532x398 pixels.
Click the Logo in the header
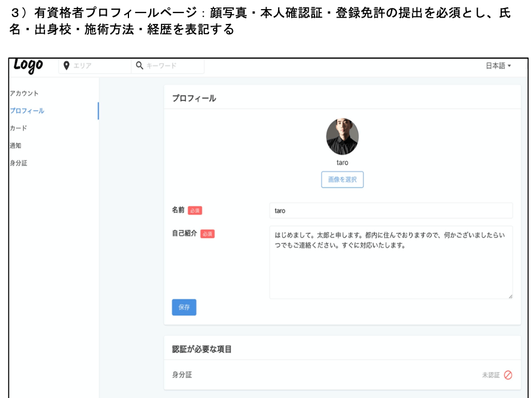[28, 66]
